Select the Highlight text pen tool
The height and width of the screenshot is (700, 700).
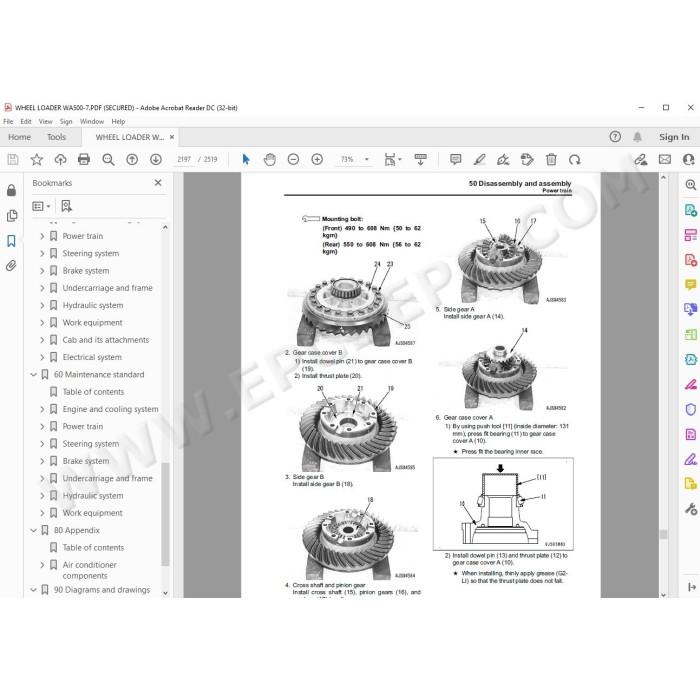pyautogui.click(x=479, y=159)
